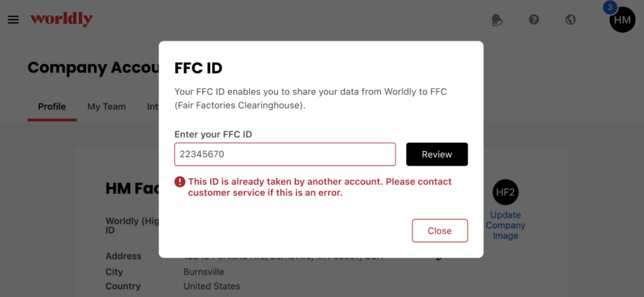Viewport: 644px width, 297px height.
Task: Open the HM user avatar menu
Action: click(622, 20)
